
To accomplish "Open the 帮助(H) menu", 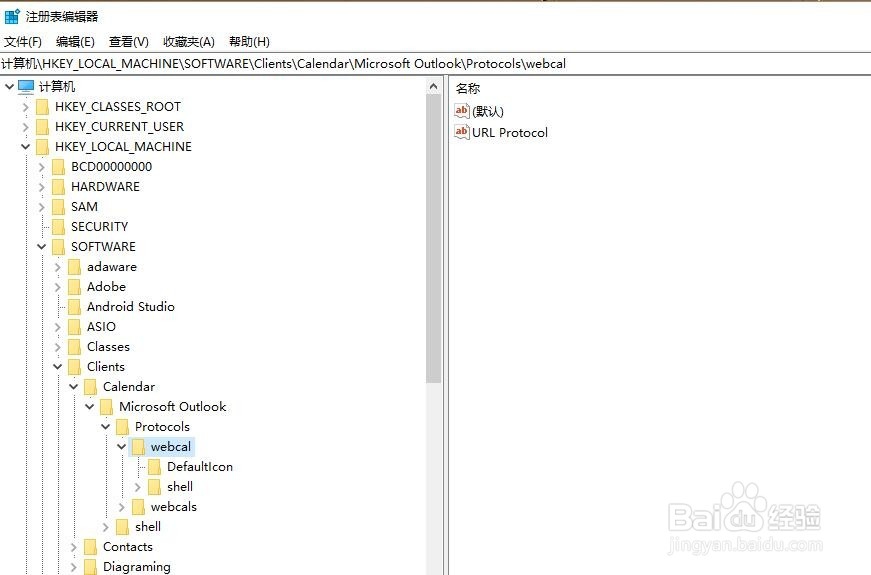I will (x=249, y=42).
